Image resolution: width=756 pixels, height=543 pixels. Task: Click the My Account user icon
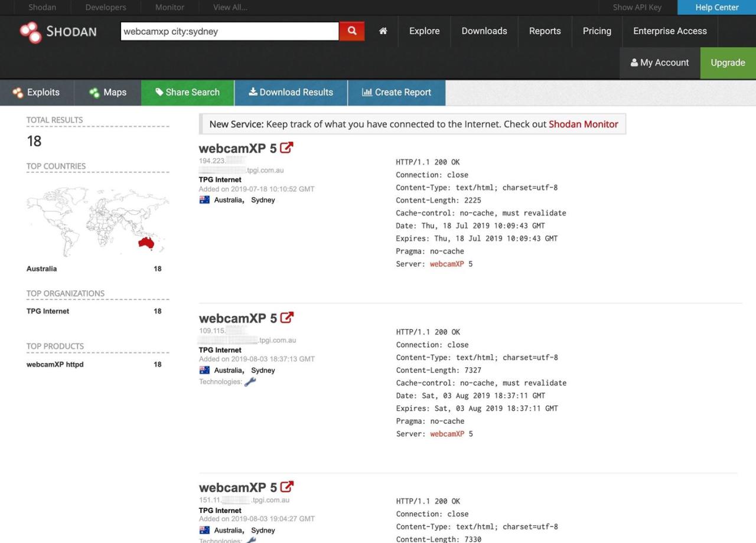pyautogui.click(x=634, y=62)
